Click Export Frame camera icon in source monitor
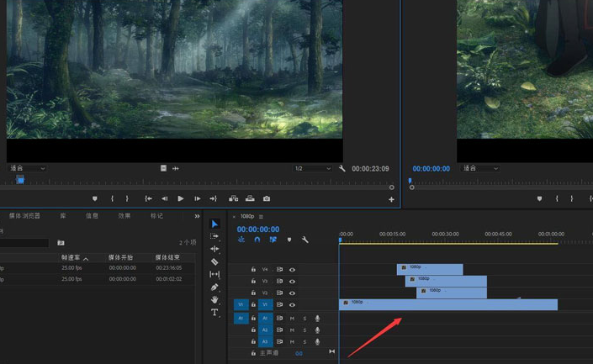The width and height of the screenshot is (593, 364). pyautogui.click(x=267, y=198)
